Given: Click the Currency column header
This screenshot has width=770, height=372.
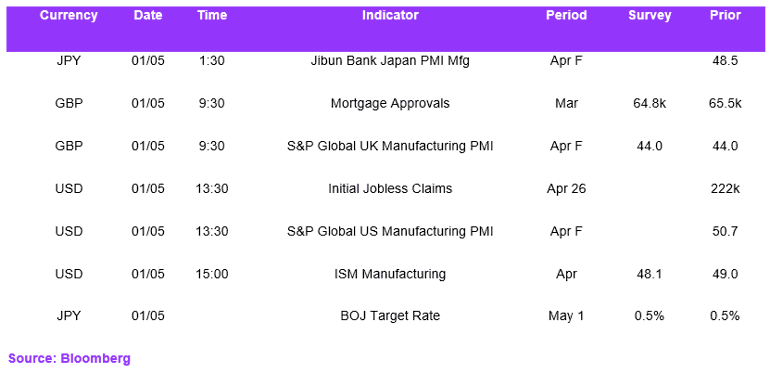Looking at the screenshot, I should pos(69,16).
